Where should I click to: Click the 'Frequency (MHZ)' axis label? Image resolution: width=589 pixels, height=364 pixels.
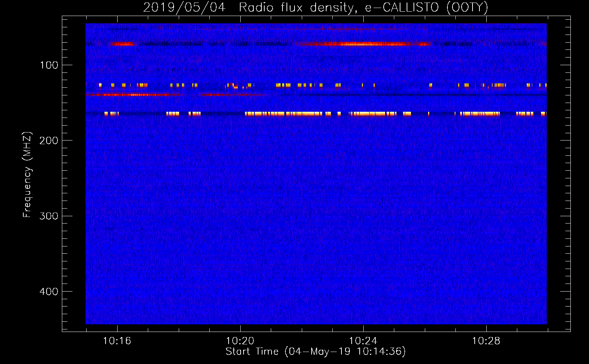[27, 175]
